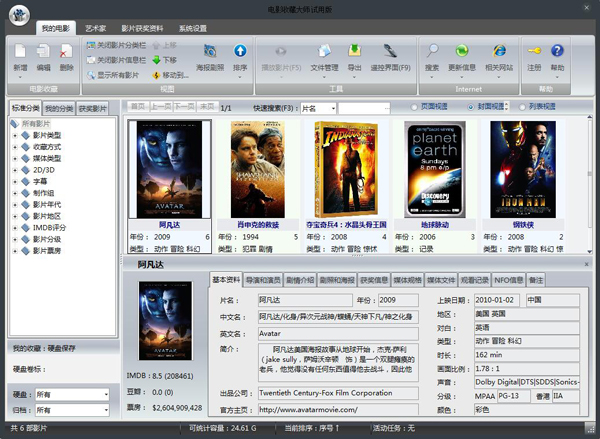Open the 归档 dropdown

coord(106,410)
